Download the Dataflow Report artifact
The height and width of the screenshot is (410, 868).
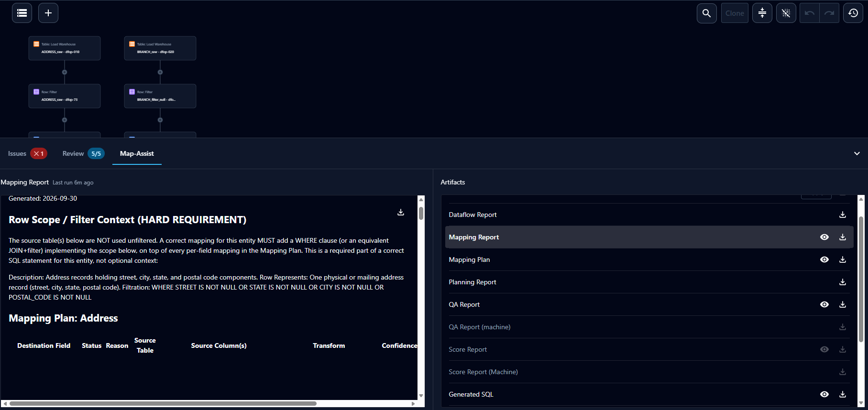coord(843,215)
